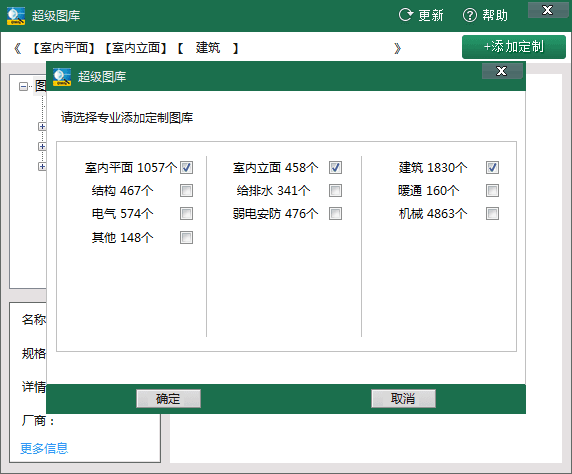
Task: Click the 其他 148个 label
Action: [x=122, y=238]
